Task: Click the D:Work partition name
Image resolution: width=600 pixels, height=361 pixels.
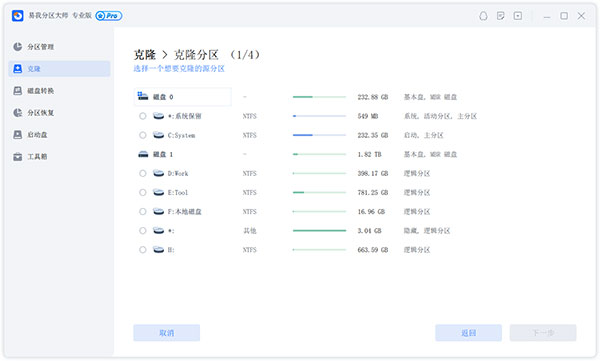Action: pos(178,173)
